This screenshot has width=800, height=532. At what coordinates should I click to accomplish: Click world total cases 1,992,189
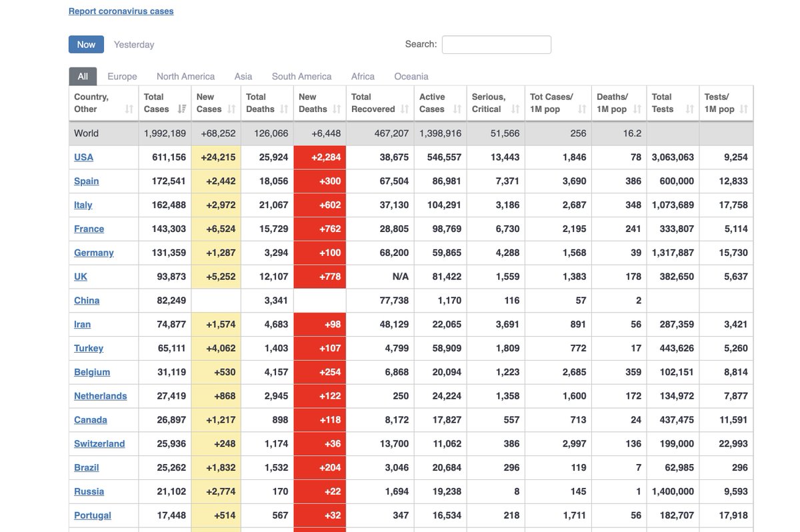pos(165,133)
